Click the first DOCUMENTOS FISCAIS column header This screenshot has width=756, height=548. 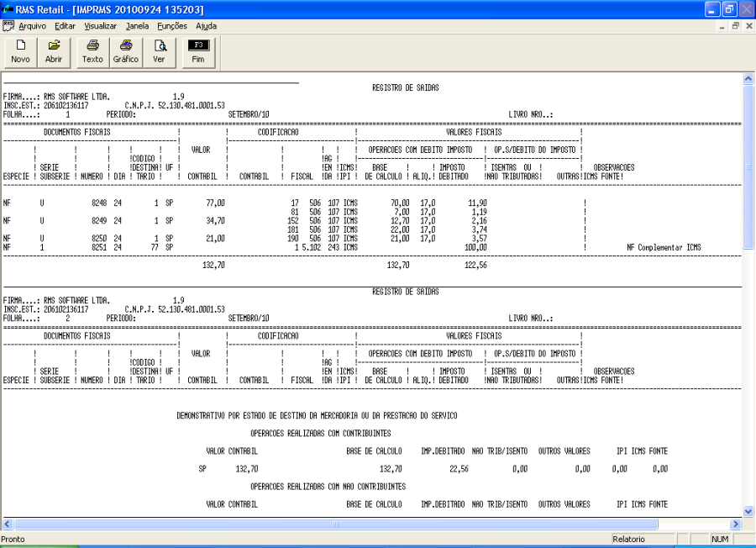pyautogui.click(x=77, y=132)
